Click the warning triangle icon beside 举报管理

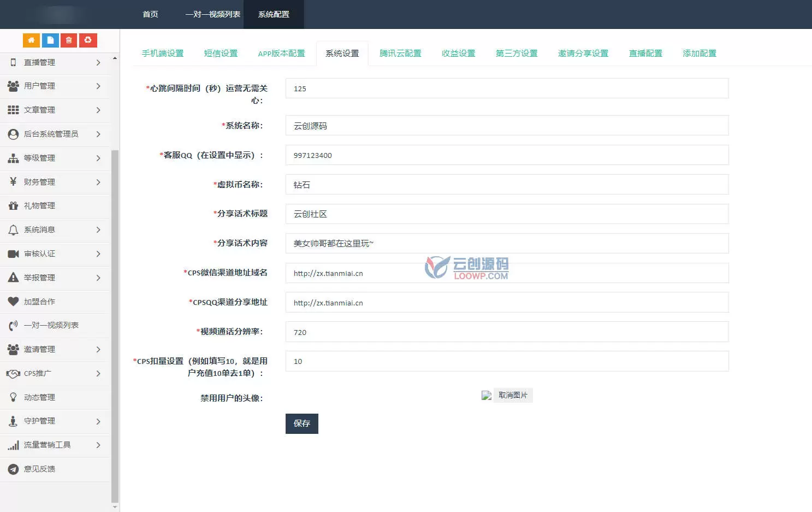tap(13, 277)
